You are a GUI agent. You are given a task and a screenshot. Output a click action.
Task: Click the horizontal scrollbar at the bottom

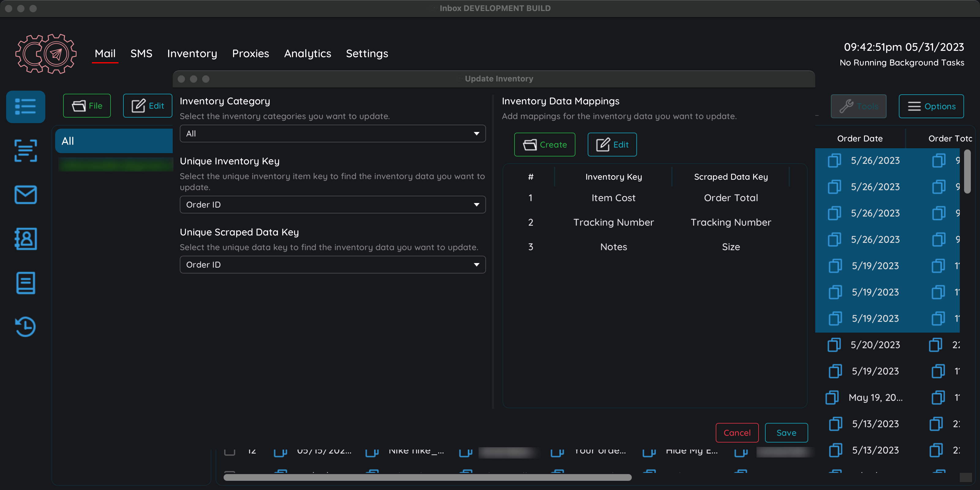pos(427,477)
